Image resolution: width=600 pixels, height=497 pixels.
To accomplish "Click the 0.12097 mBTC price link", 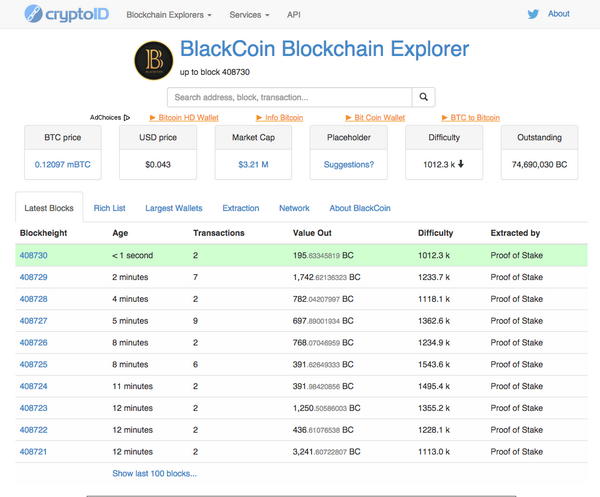I will click(63, 165).
